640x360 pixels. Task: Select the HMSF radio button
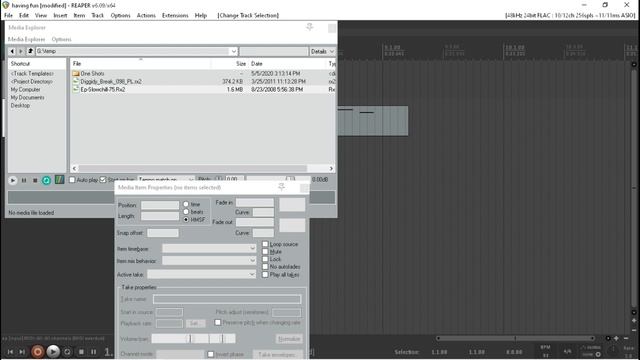pyautogui.click(x=186, y=220)
